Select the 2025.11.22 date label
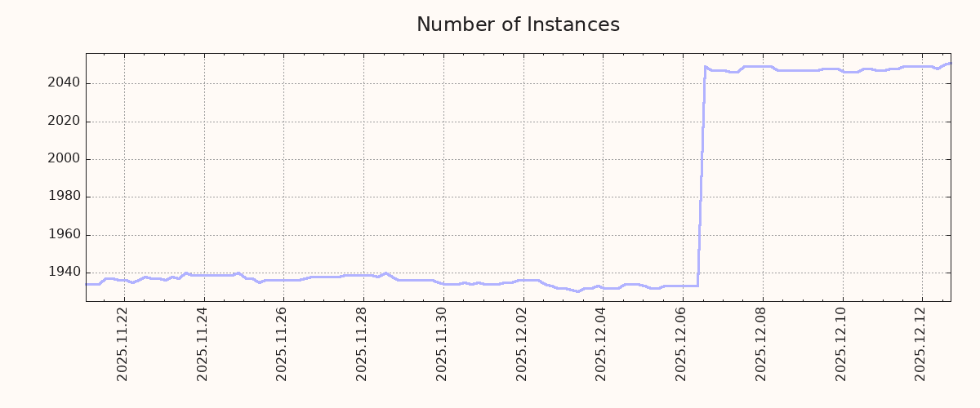980x408 pixels. click(x=123, y=344)
